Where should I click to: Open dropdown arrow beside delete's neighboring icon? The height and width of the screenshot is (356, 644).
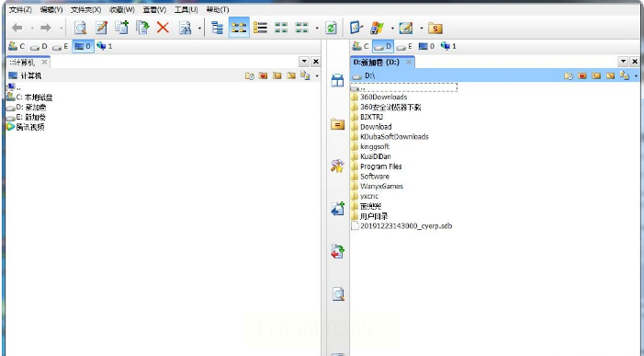coord(199,29)
